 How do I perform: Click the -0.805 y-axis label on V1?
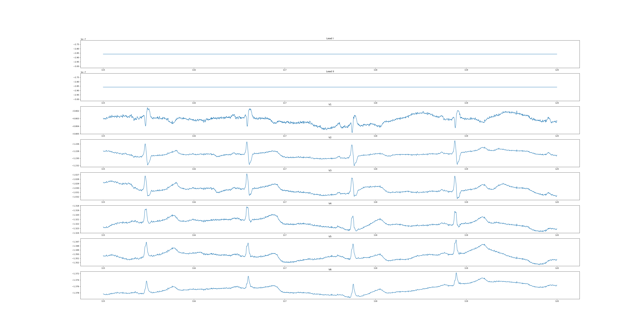76,134
